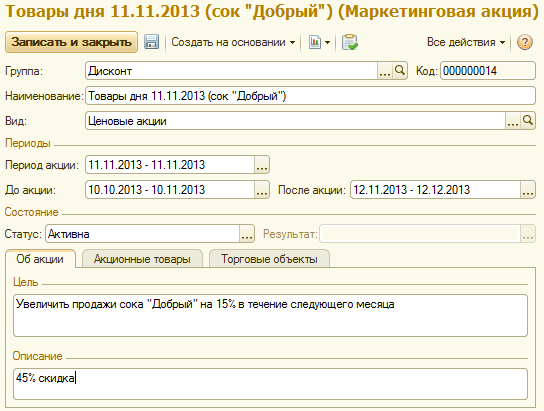Image resolution: width=544 pixels, height=411 pixels.
Task: Switch to Торговые объекты tab
Action: click(269, 259)
